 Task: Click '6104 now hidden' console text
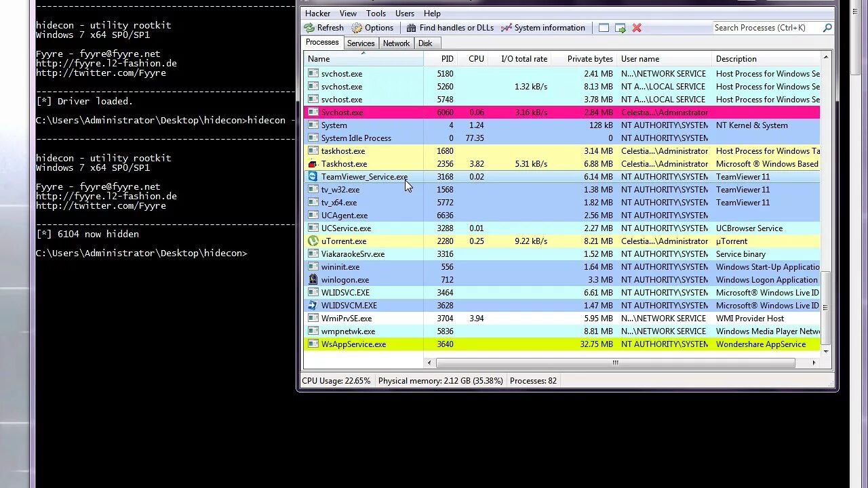pyautogui.click(x=98, y=234)
